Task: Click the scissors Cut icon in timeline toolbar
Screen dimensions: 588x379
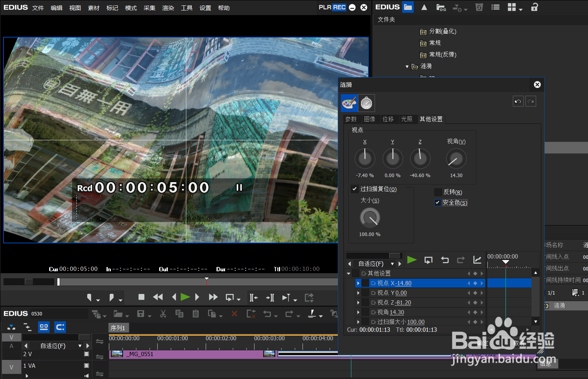Action: tap(163, 314)
